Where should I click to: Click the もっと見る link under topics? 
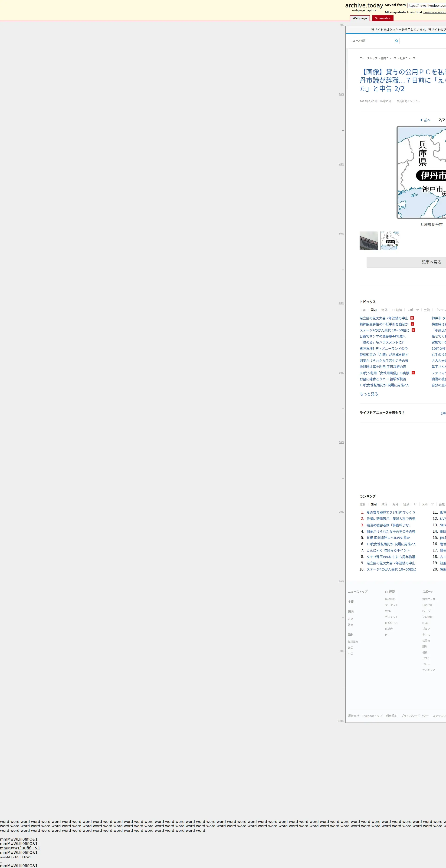368,394
